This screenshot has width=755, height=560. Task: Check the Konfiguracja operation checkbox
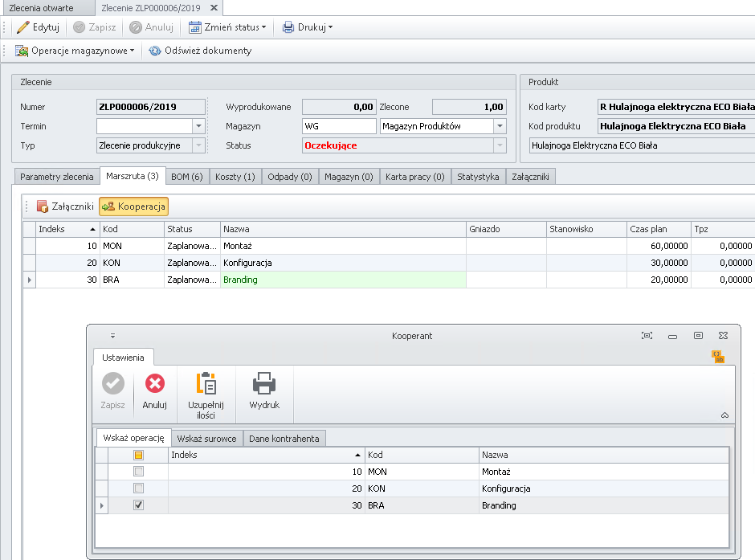point(139,488)
